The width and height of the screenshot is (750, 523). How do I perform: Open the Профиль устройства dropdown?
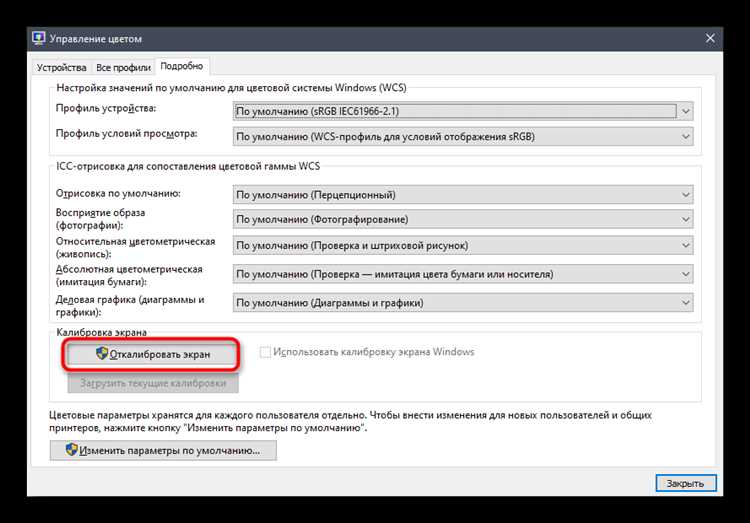point(463,111)
